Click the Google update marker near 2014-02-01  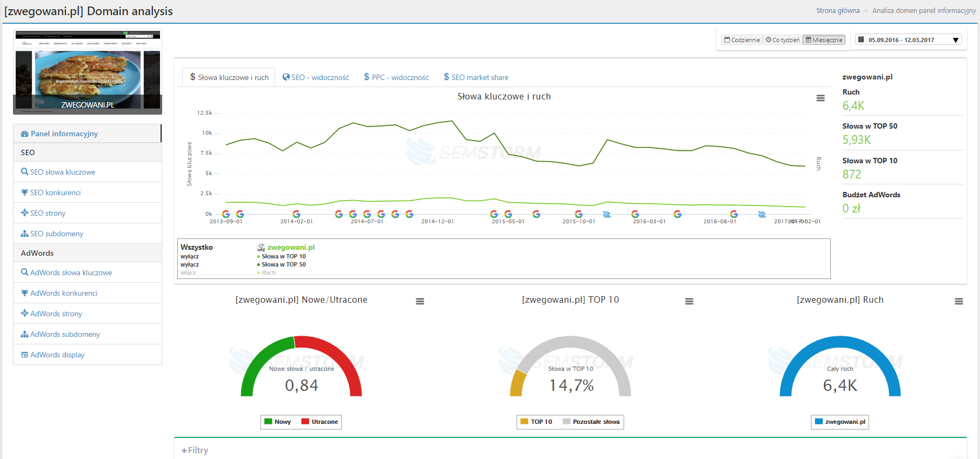(x=296, y=214)
